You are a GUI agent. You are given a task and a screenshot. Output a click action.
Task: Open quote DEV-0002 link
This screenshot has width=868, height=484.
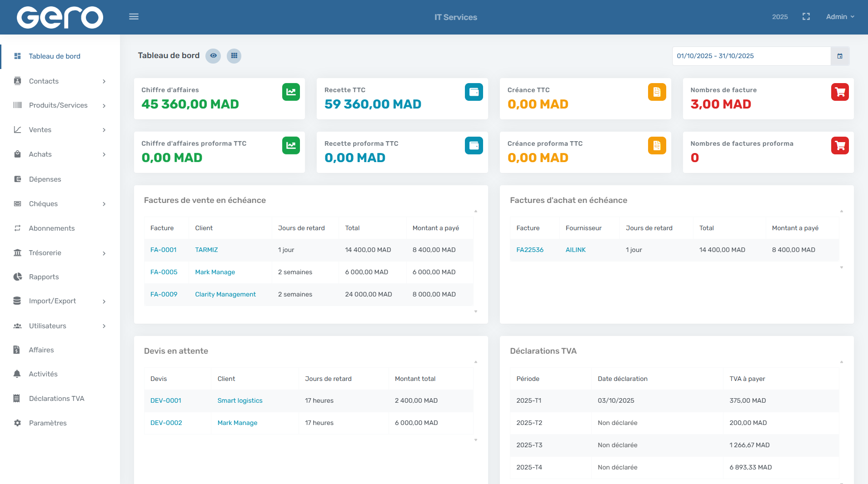click(166, 423)
